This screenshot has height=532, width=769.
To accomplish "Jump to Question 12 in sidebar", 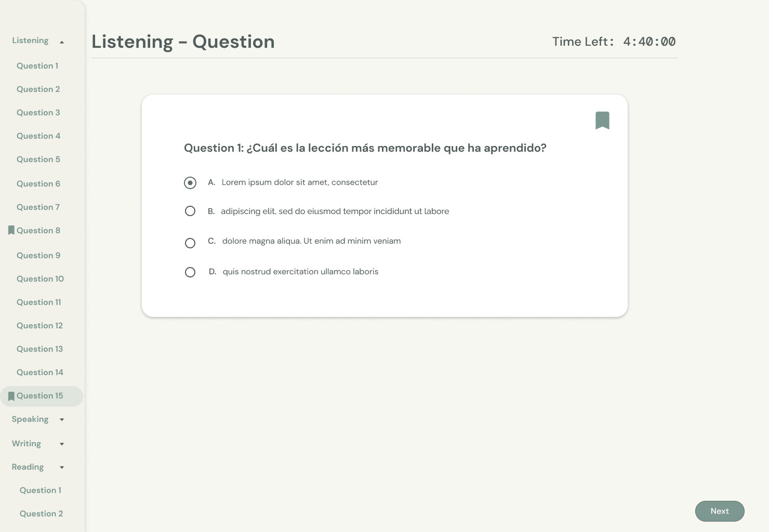I will [x=39, y=326].
